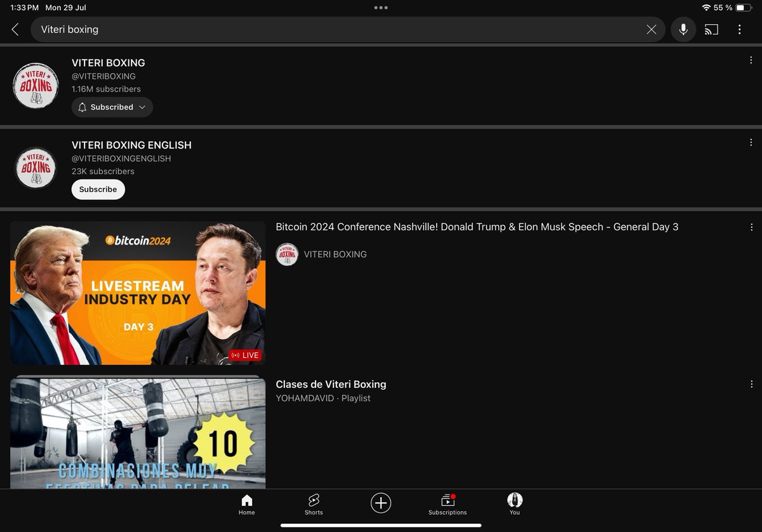Open the boxing combinations playlist thumbnail

[138, 433]
